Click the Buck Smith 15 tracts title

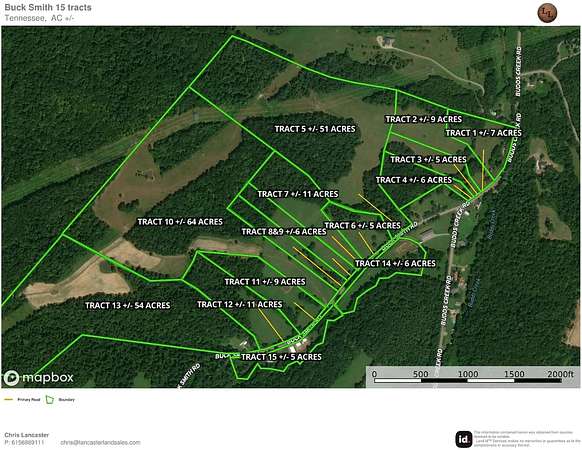click(48, 7)
